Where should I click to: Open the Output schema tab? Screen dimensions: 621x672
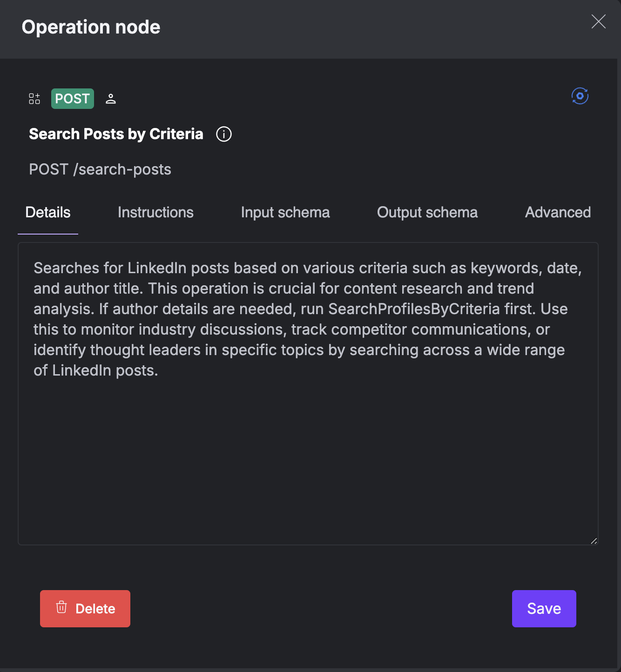(427, 212)
